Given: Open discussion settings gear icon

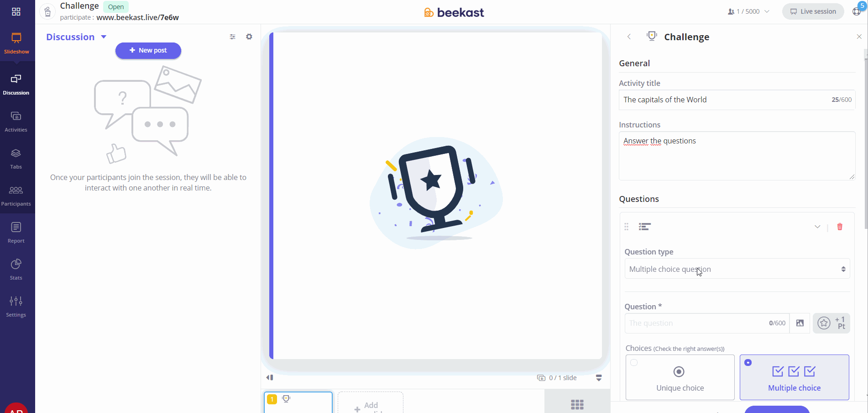Looking at the screenshot, I should pos(249,37).
